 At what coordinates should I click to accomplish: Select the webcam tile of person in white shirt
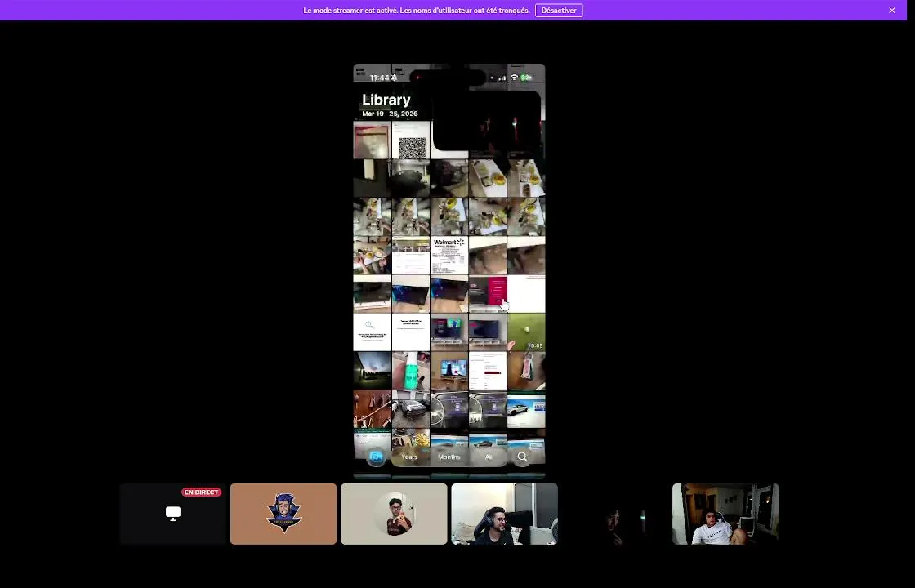pyautogui.click(x=725, y=514)
